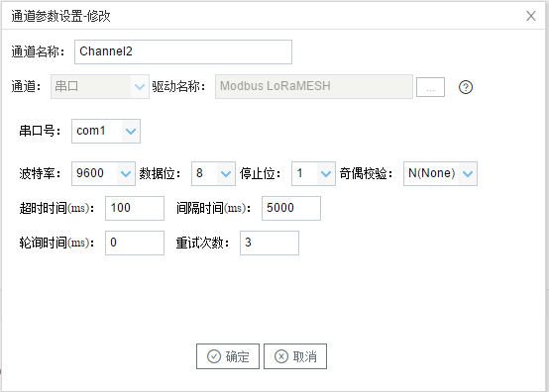Image resolution: width=549 pixels, height=392 pixels.
Task: Open the disabled 通道 串口 dropdown
Action: pyautogui.click(x=100, y=86)
